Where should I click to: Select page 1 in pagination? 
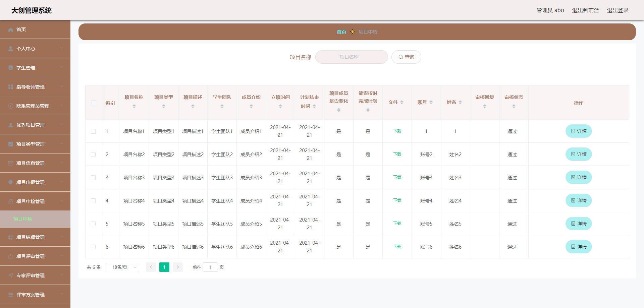[164, 267]
